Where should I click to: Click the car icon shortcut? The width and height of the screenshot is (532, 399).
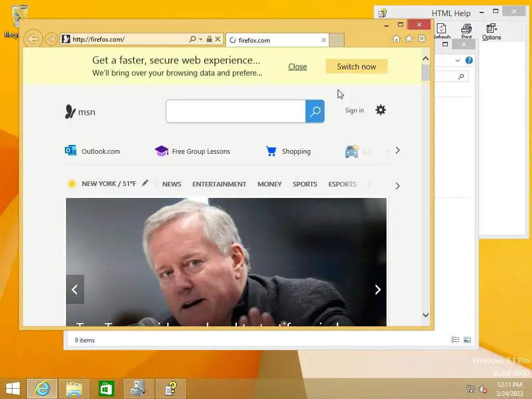point(352,151)
